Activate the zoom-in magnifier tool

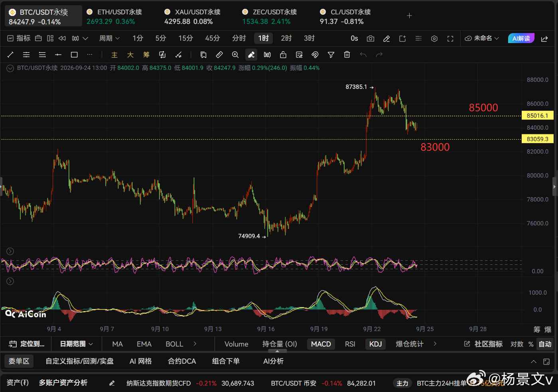235,55
